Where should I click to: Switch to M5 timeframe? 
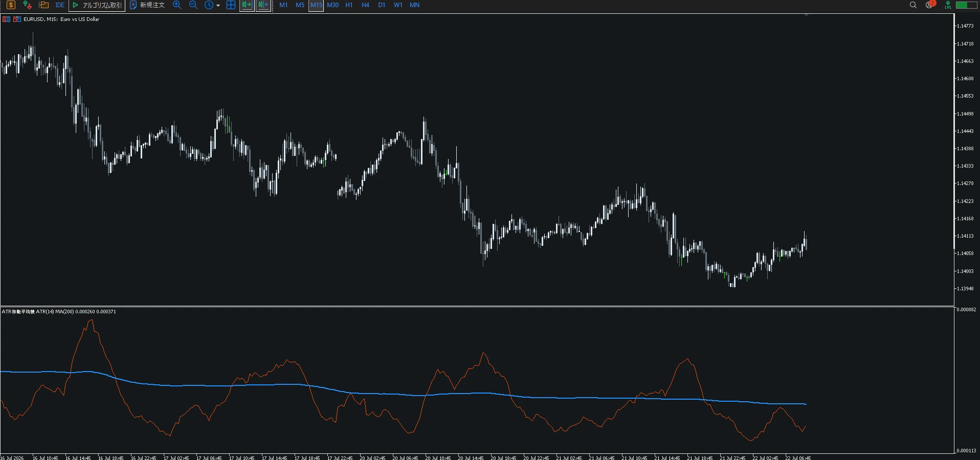tap(300, 5)
